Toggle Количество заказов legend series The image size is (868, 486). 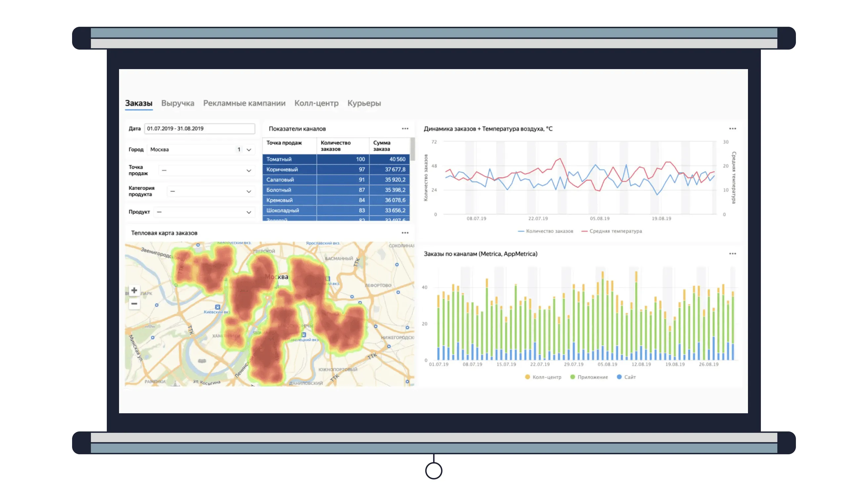click(546, 231)
